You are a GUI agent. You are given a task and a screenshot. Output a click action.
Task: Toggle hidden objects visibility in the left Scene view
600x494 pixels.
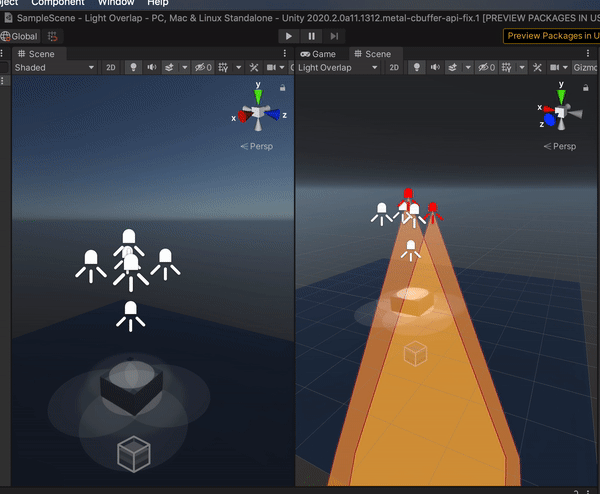[203, 68]
